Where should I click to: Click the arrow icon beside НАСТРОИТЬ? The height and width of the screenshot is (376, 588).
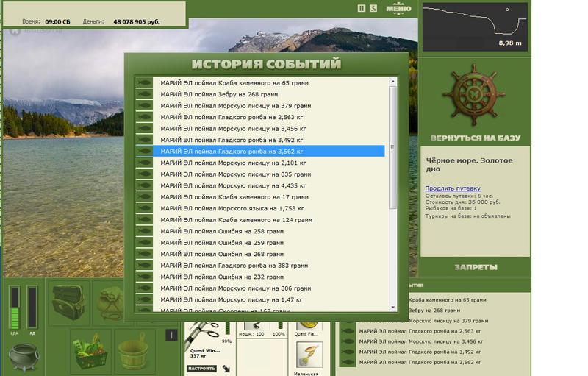tap(226, 369)
